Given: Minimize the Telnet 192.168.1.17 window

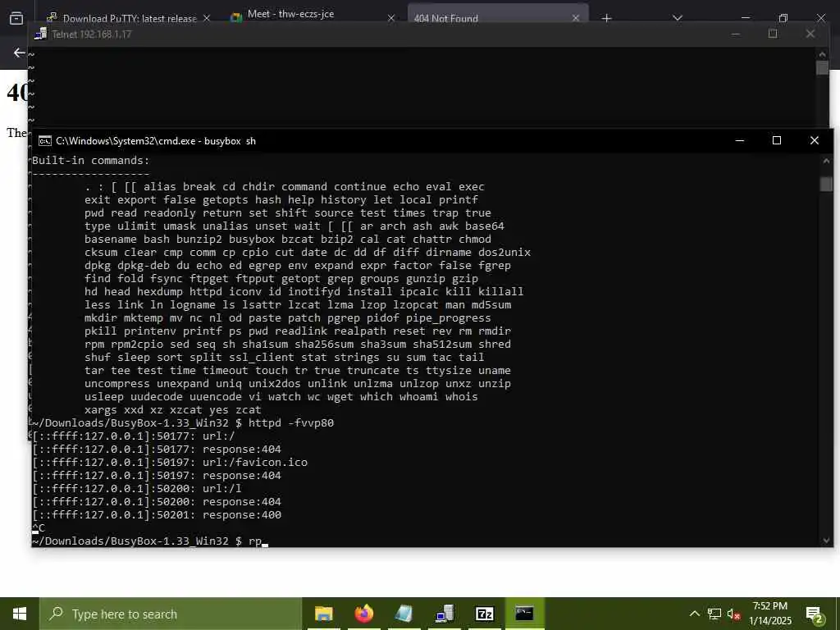Looking at the screenshot, I should (736, 34).
